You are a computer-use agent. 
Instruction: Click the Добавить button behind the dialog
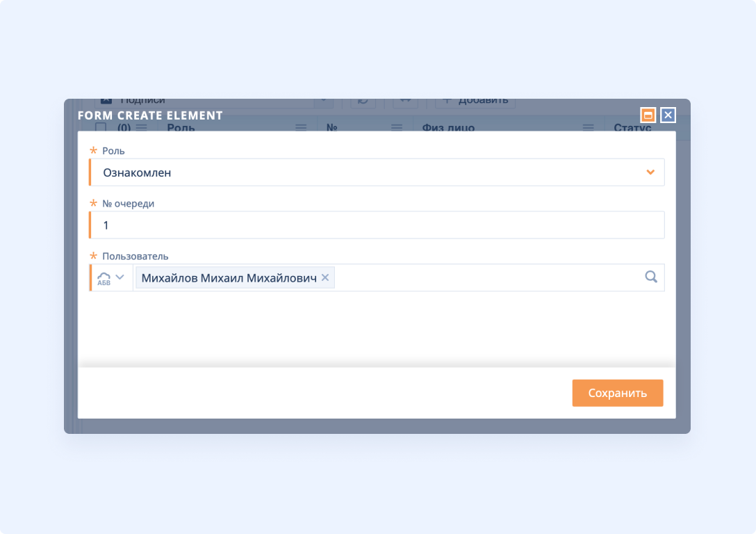[475, 102]
